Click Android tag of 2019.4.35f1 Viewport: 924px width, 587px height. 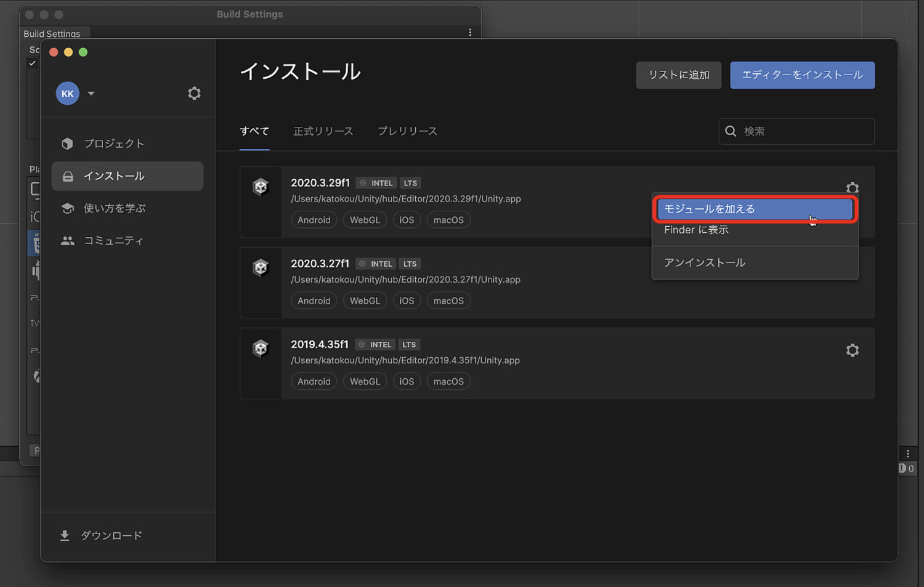point(314,381)
